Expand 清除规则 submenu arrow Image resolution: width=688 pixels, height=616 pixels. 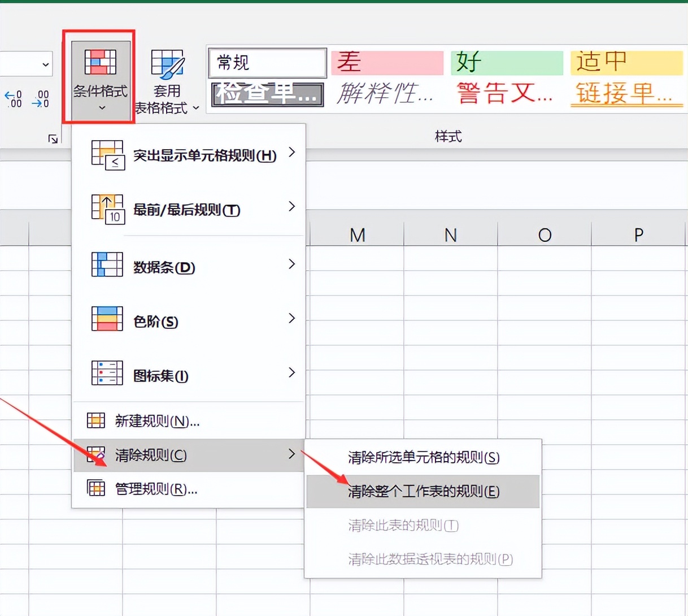click(291, 454)
